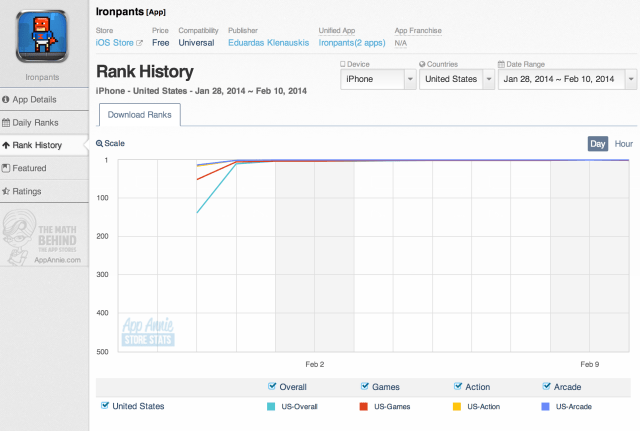
Task: Click the Featured sidebar icon
Action: pyautogui.click(x=7, y=169)
